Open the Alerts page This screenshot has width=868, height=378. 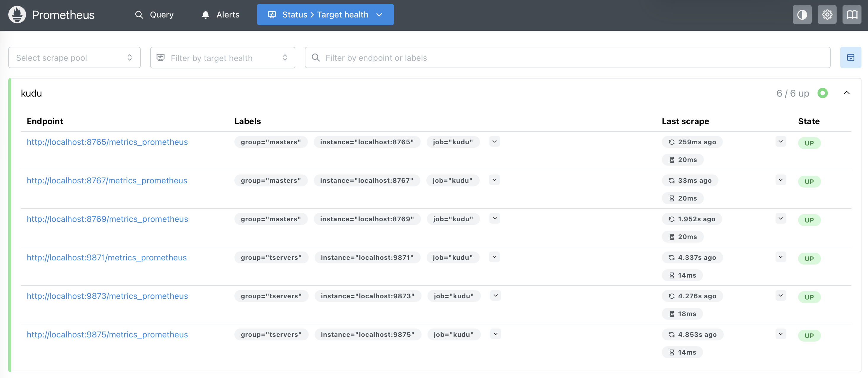click(220, 15)
